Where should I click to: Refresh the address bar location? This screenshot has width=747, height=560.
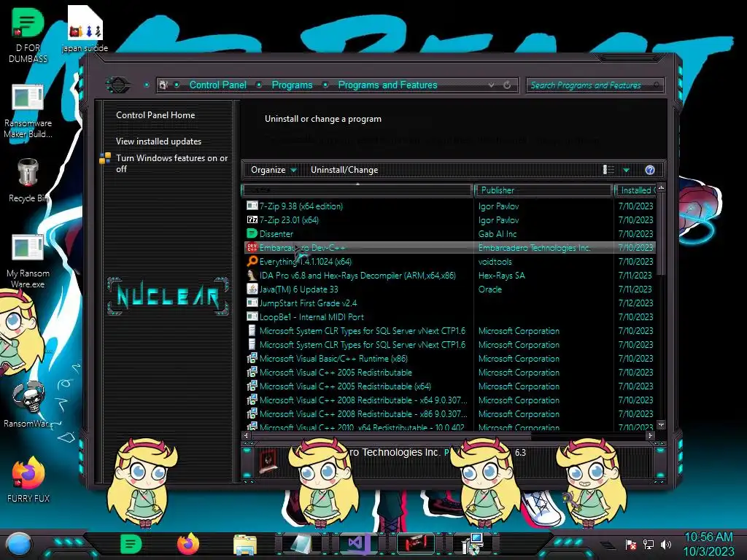[x=507, y=85]
